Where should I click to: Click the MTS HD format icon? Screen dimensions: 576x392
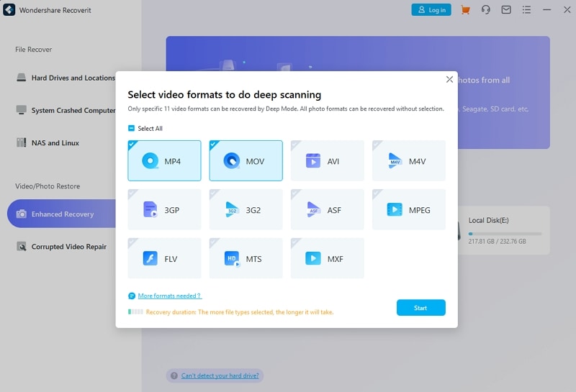point(232,259)
